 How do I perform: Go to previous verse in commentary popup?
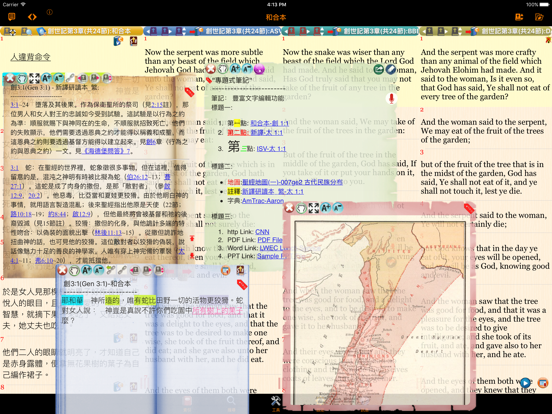pos(82,78)
